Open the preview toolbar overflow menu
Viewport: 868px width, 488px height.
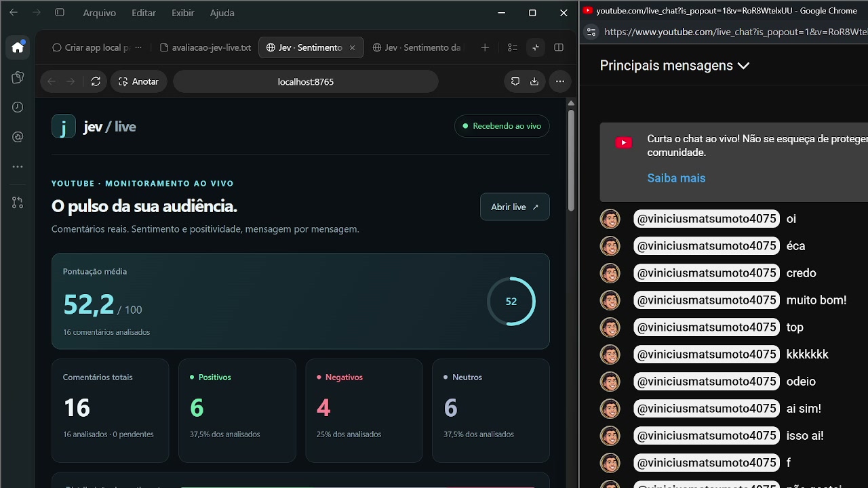point(559,81)
